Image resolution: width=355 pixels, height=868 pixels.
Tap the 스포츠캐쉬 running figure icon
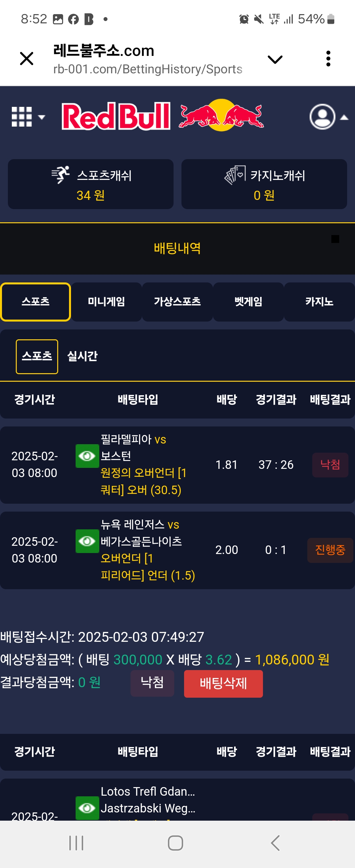tap(60, 175)
